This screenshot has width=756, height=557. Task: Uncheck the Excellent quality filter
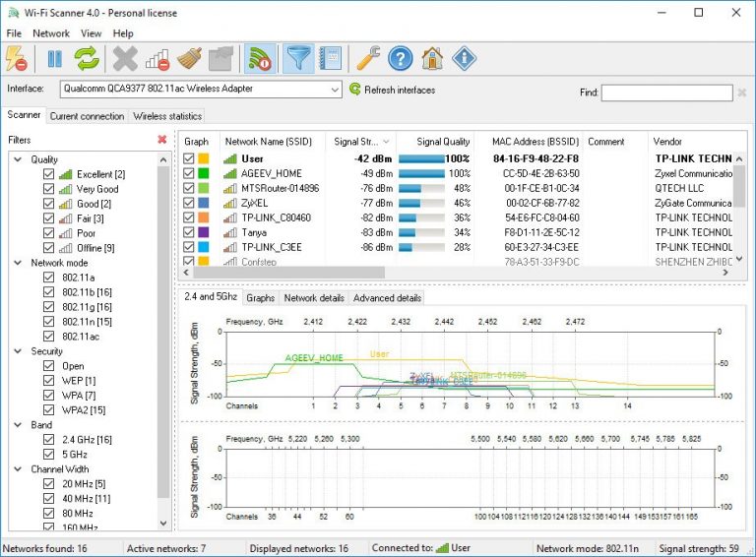click(x=48, y=174)
